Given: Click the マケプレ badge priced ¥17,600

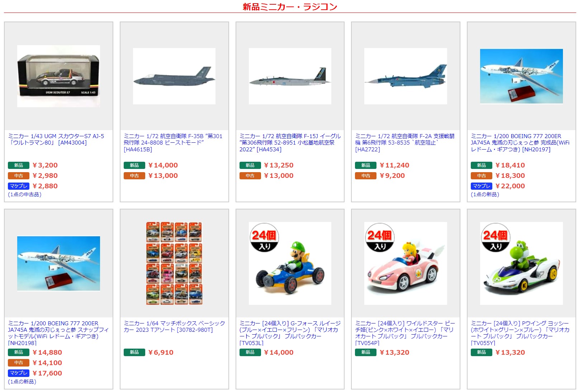Looking at the screenshot, I should pos(19,373).
